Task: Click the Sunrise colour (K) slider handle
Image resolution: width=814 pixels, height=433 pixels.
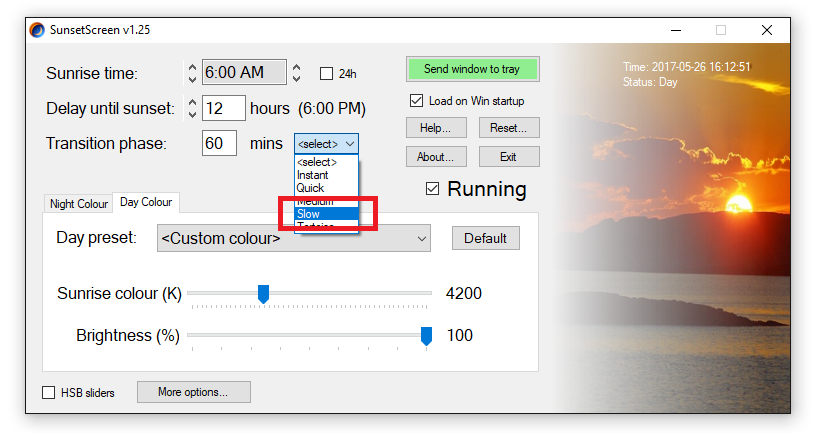Action: coord(264,294)
